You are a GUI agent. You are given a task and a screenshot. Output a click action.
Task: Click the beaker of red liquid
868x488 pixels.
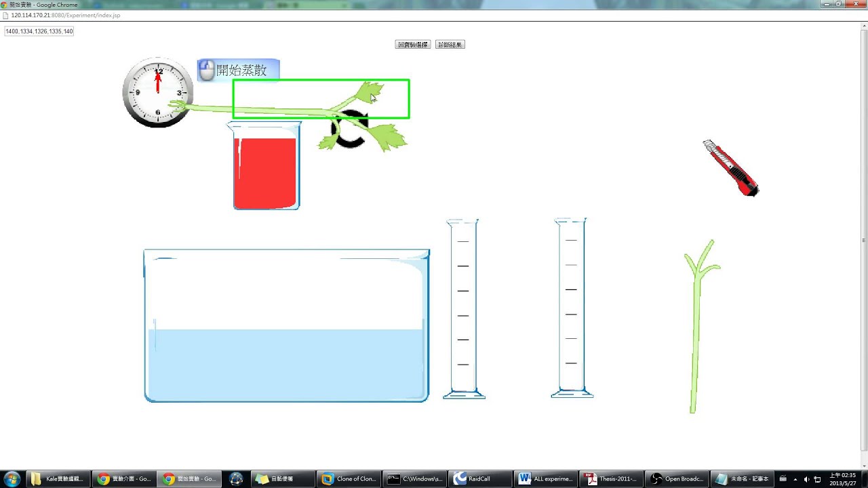[265, 166]
